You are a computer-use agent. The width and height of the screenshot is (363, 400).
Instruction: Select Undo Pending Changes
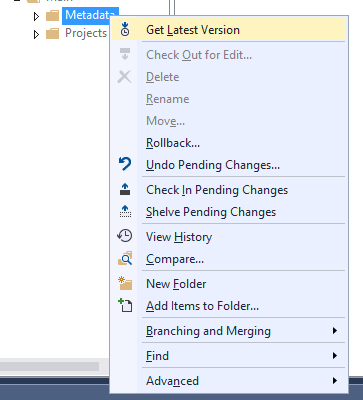tap(229, 165)
